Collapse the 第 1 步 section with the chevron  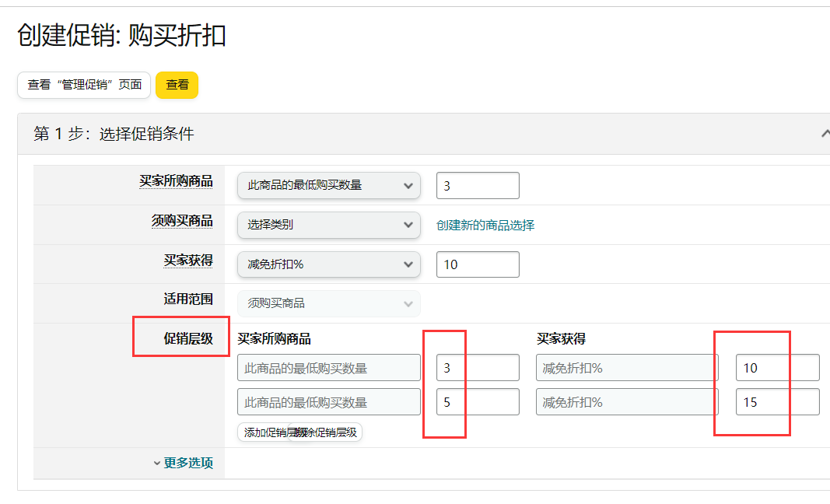[827, 134]
